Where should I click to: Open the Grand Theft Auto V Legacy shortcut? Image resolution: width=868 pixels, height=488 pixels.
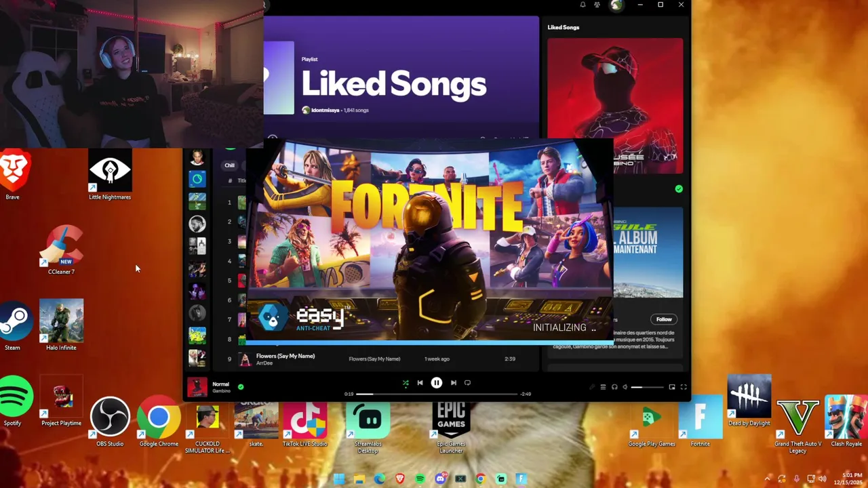798,427
